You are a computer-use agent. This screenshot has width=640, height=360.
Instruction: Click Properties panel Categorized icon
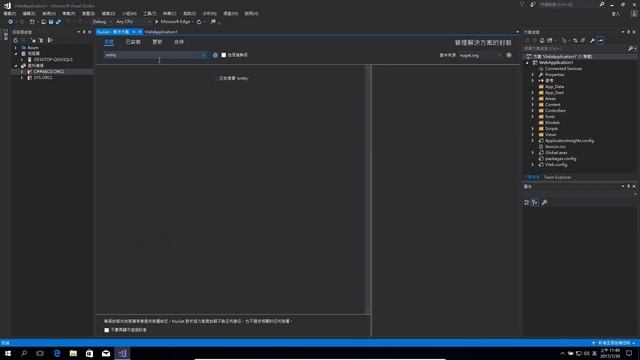tap(527, 202)
